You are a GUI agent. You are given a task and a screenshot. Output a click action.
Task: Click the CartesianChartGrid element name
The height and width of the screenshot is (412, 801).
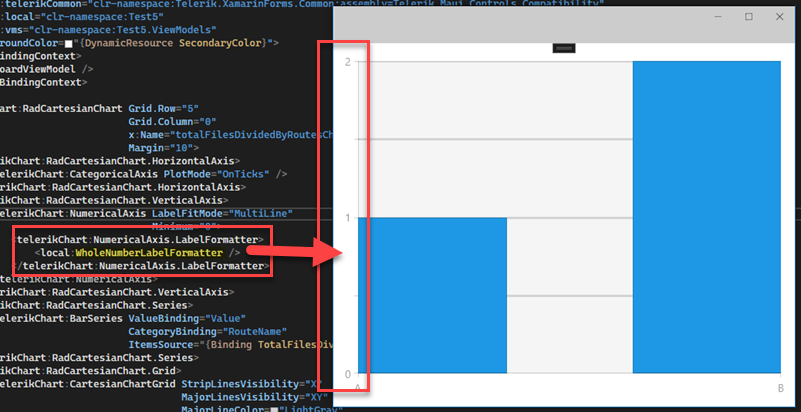[123, 384]
